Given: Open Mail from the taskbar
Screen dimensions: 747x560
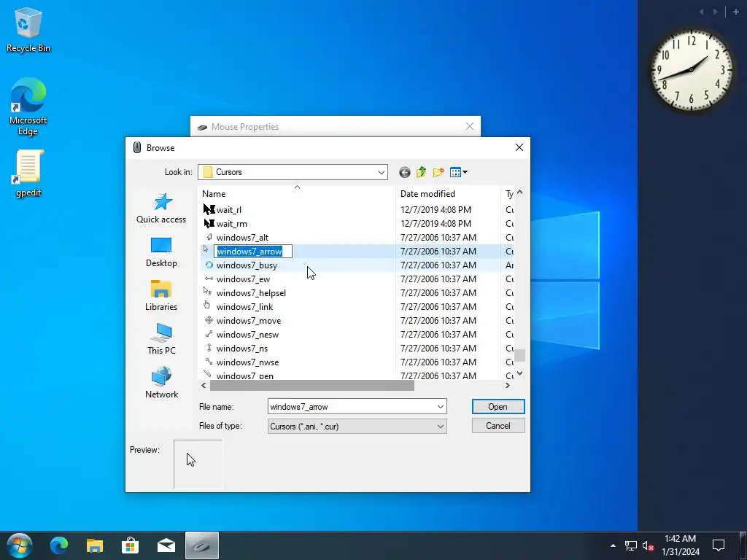Looking at the screenshot, I should click(166, 545).
